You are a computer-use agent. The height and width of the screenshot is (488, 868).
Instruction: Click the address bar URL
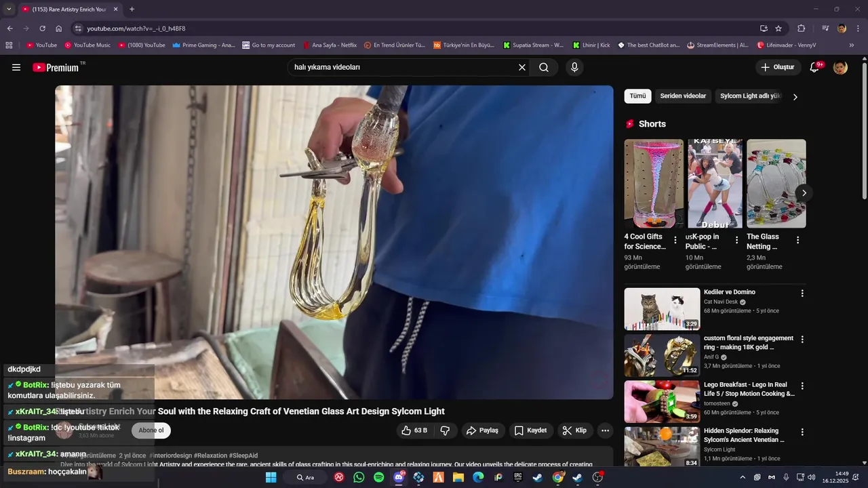(136, 28)
